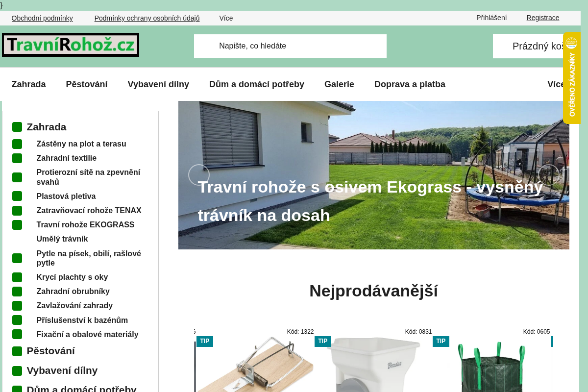Click green square next to Zatravňovací rohože TENAX
The image size is (588, 392).
tap(17, 211)
